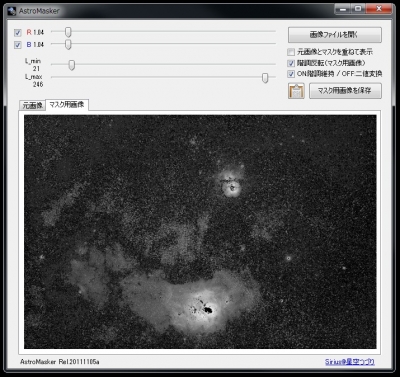Image resolution: width=400 pixels, height=377 pixels.
Task: Click the AstroMasker title bar app icon
Action: point(12,11)
